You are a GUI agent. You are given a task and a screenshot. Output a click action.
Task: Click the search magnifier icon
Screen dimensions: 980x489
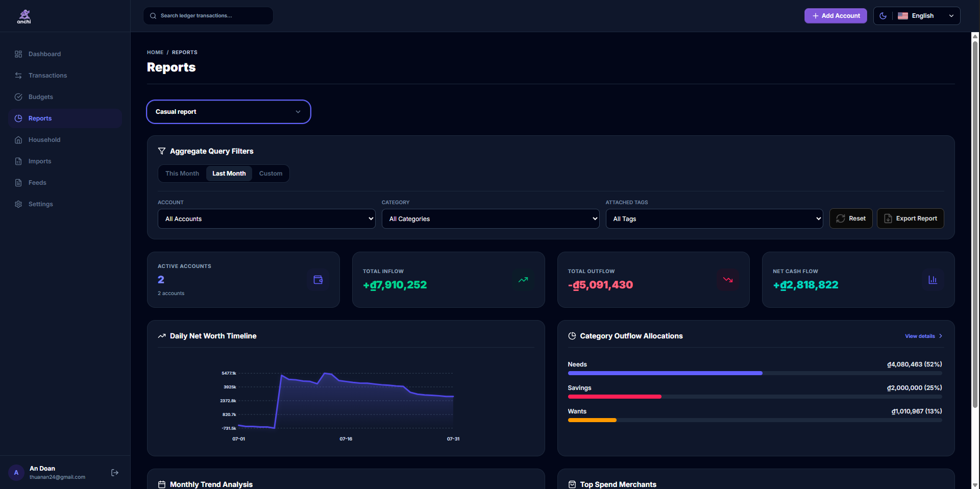point(153,16)
